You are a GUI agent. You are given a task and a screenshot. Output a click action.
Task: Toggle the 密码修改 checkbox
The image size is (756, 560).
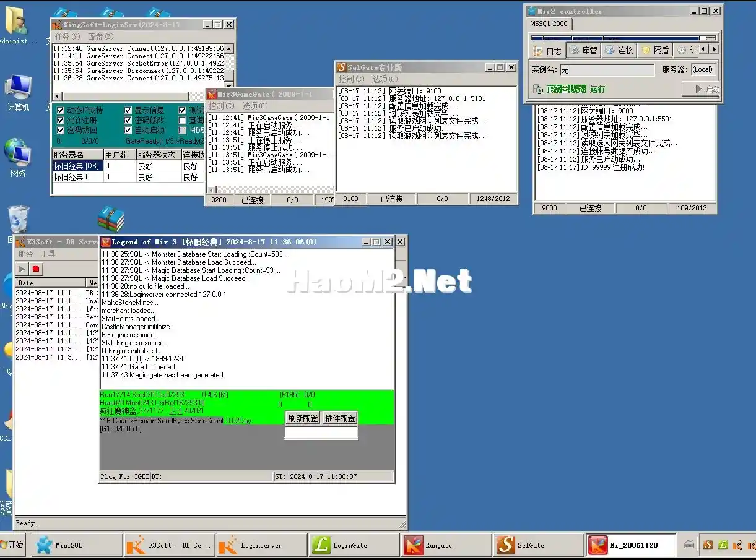click(128, 120)
